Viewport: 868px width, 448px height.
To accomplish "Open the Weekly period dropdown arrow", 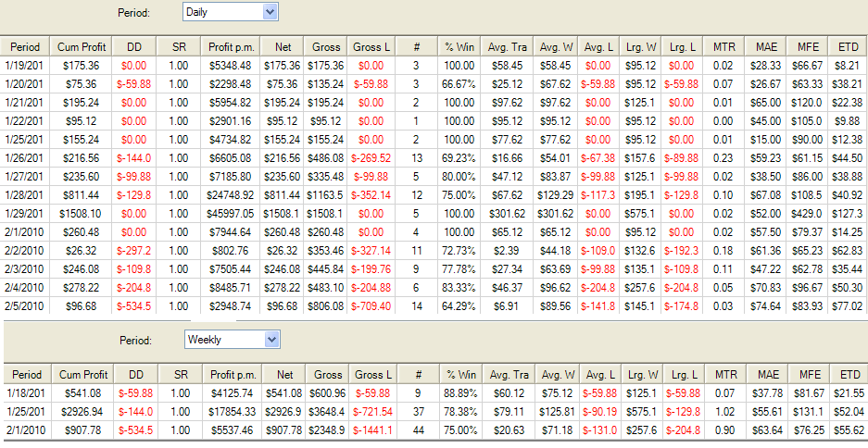I will click(x=271, y=340).
